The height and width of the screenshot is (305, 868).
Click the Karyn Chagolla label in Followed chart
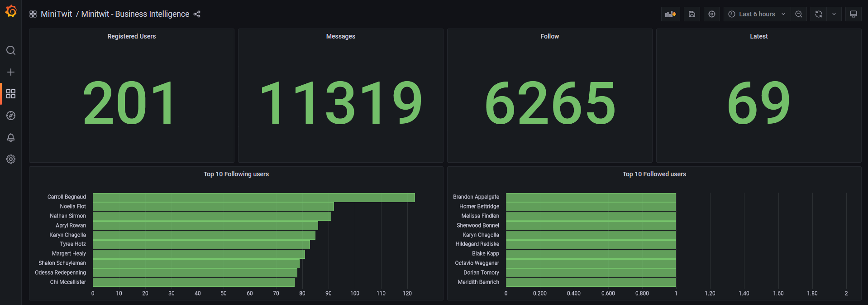point(481,235)
